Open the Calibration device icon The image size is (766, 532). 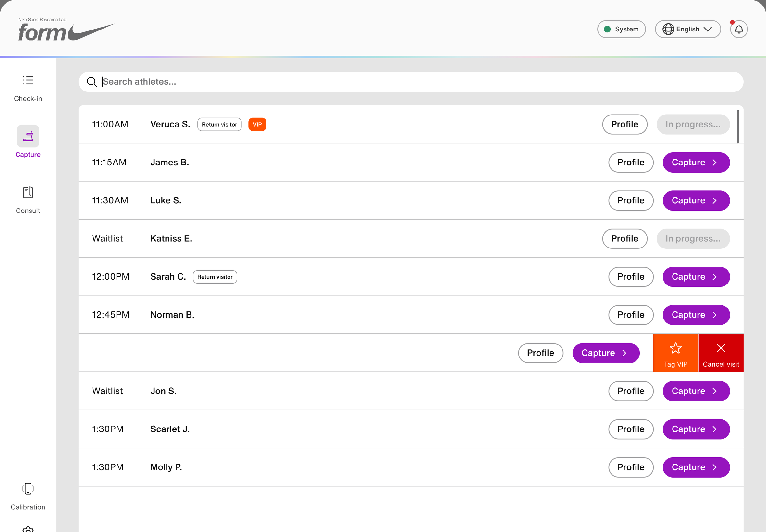(x=28, y=489)
